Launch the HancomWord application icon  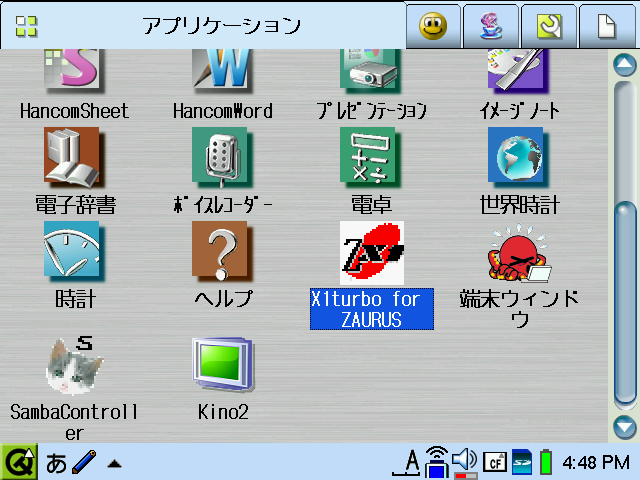coord(222,69)
